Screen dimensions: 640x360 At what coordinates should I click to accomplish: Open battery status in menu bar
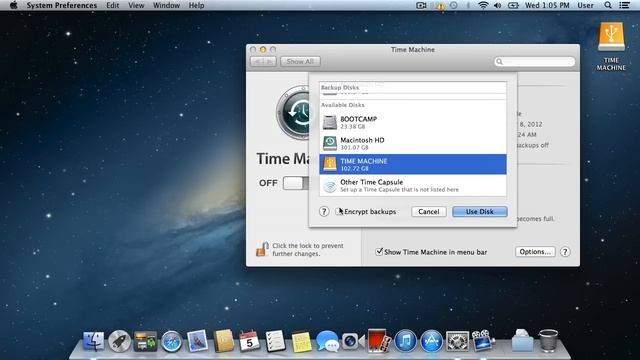(513, 5)
